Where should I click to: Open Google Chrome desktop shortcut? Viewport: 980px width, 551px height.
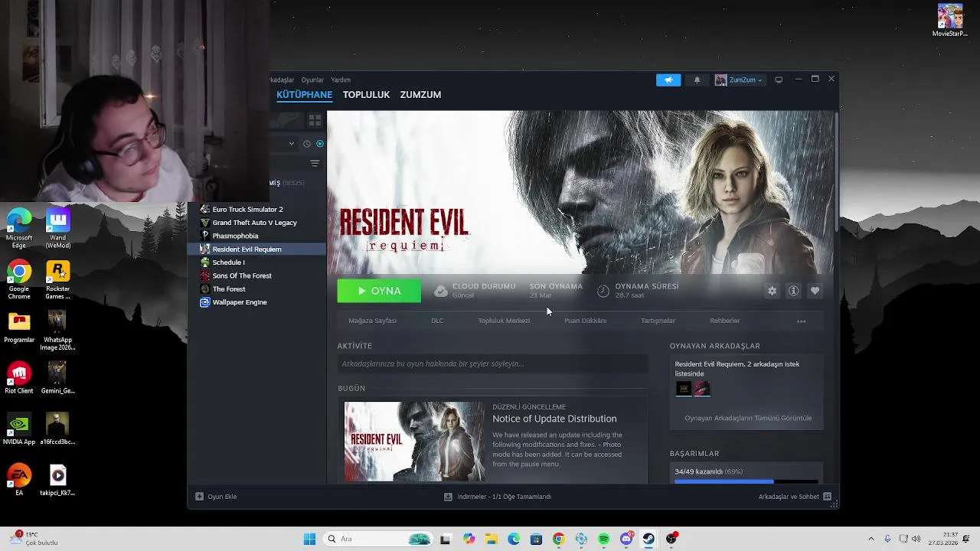19,280
